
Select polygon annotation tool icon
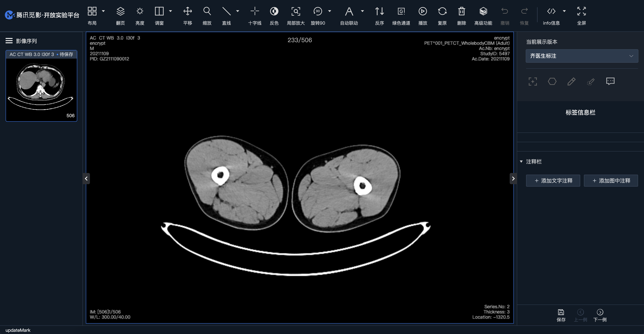[x=552, y=82]
